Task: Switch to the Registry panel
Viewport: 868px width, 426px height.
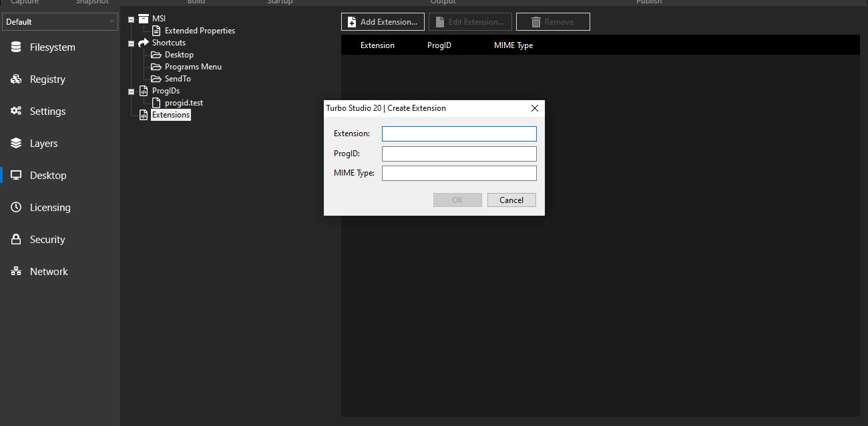Action: point(47,79)
